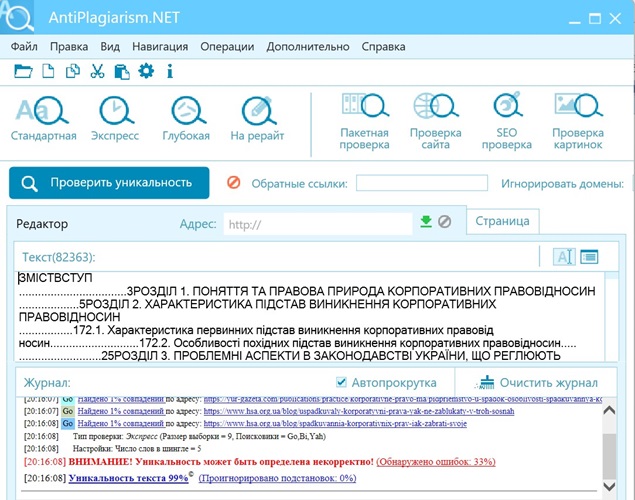Load page via green download arrow icon
This screenshot has width=635, height=500.
coord(426,221)
